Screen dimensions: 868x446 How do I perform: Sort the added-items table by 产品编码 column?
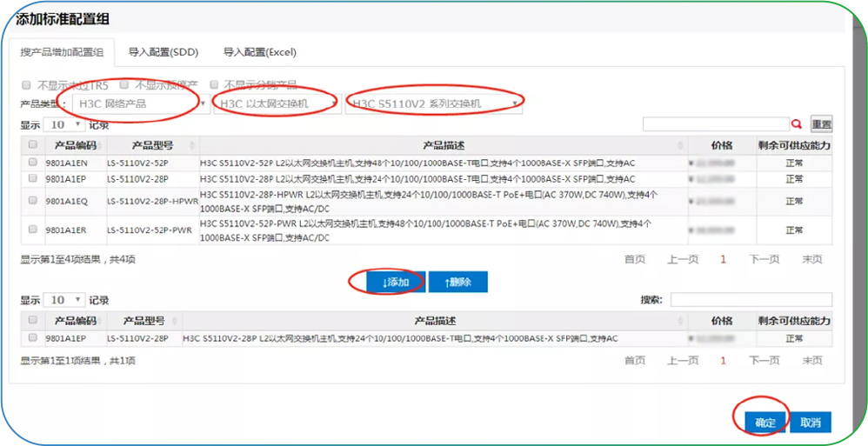pos(76,321)
